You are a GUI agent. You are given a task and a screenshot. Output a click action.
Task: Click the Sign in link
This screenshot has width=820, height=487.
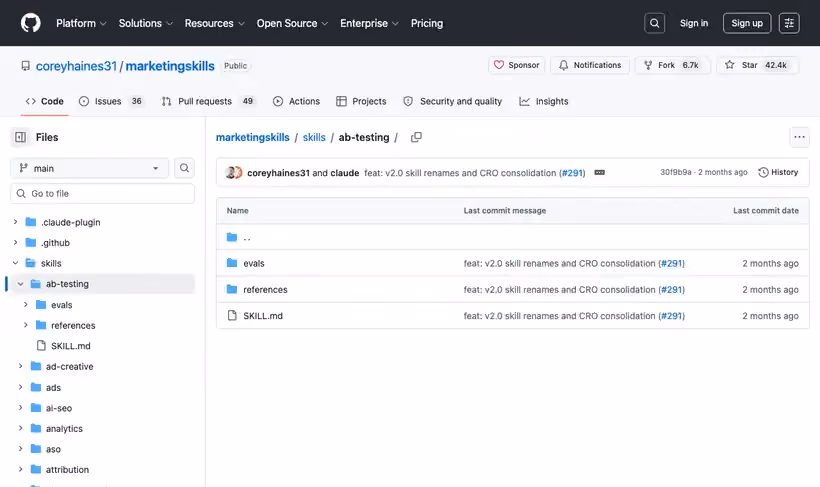tap(693, 23)
